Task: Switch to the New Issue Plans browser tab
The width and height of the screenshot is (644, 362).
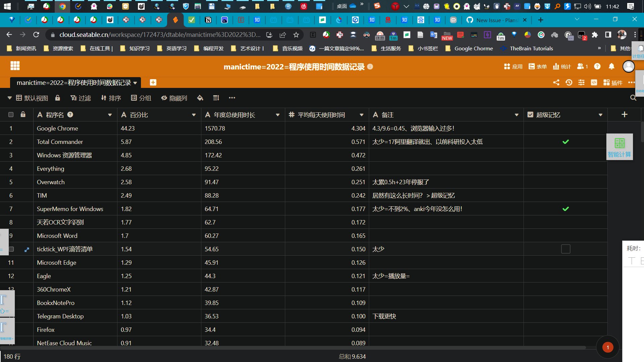Action: tap(497, 20)
